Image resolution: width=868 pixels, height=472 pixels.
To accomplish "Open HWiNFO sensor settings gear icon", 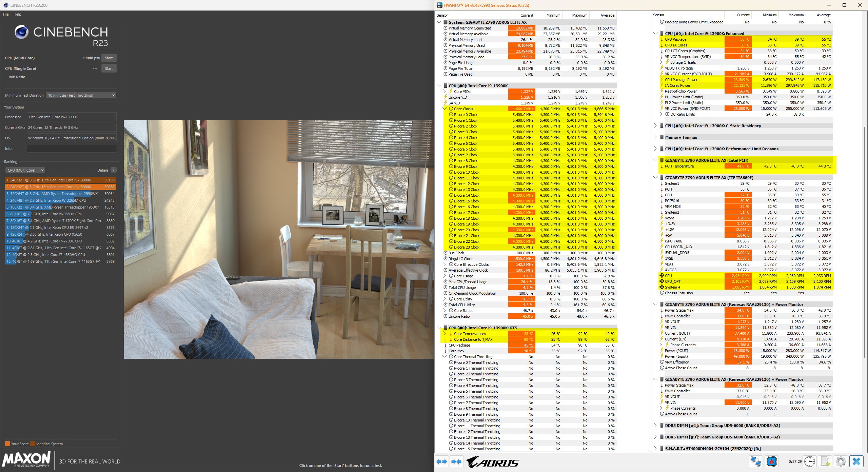I will (841, 461).
